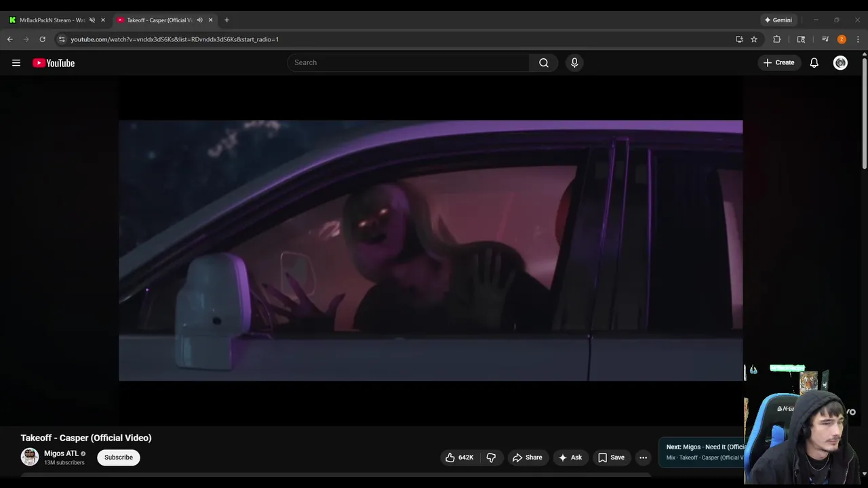
Task: Open the Chrome profile avatar
Action: tap(842, 39)
